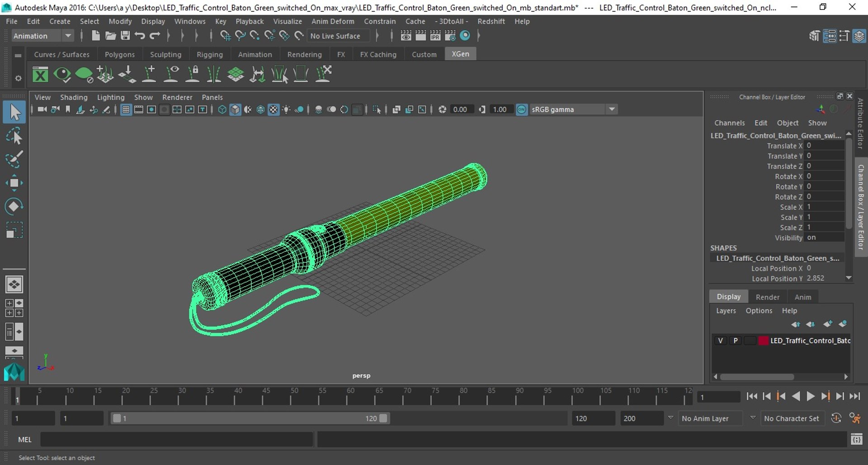
Task: Click the viewport Select Camera icon
Action: 42,109
